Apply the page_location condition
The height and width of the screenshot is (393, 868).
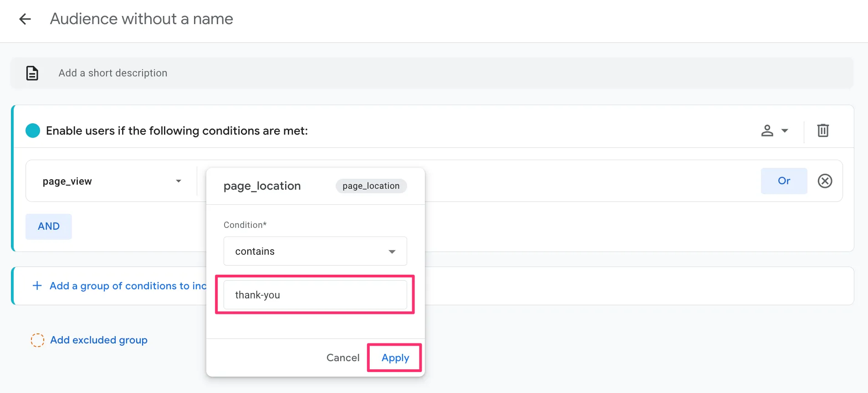coord(395,358)
